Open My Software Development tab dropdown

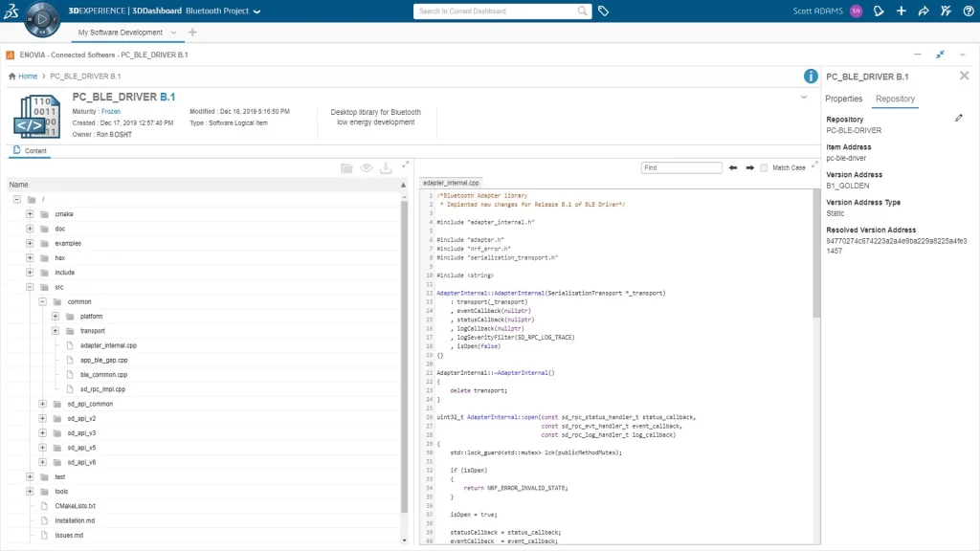coord(173,33)
